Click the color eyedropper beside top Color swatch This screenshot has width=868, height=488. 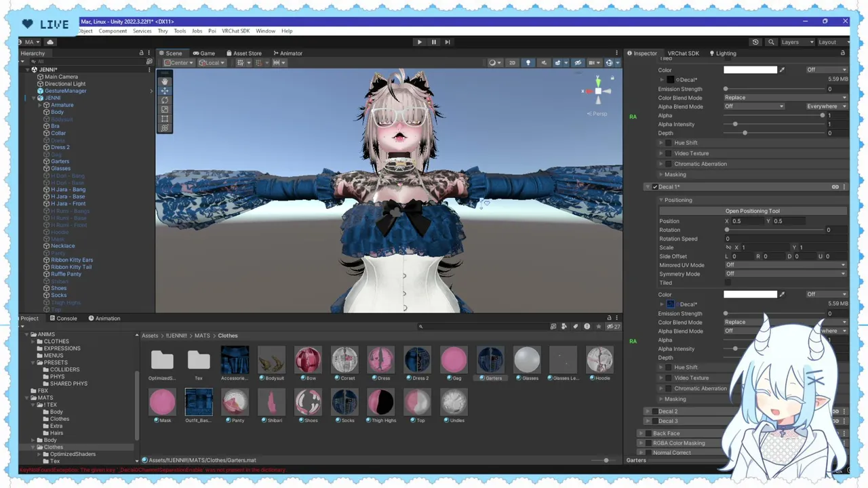(x=782, y=70)
